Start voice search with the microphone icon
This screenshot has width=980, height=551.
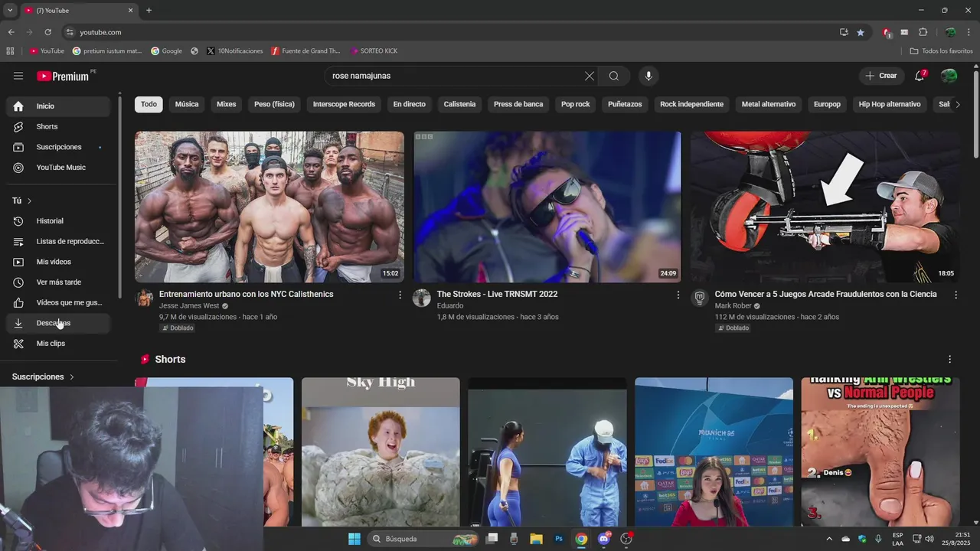[648, 76]
